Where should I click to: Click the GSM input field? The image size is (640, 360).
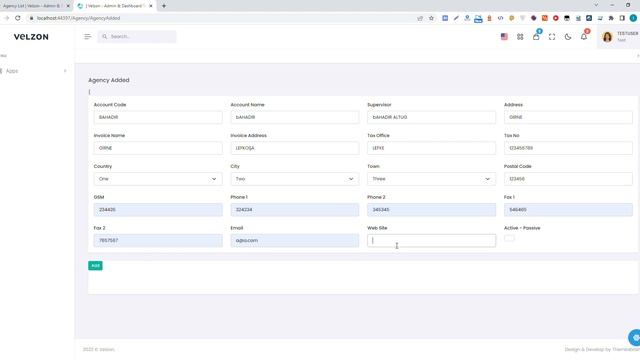pos(158,210)
